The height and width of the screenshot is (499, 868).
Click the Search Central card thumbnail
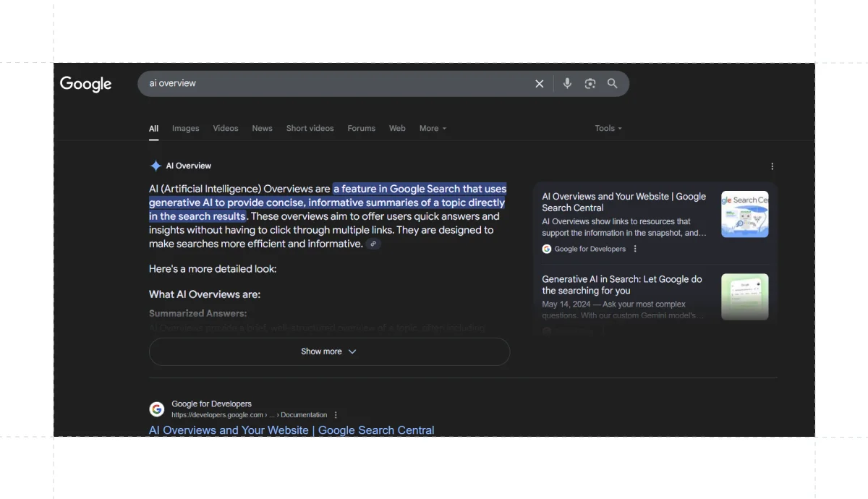click(x=744, y=214)
